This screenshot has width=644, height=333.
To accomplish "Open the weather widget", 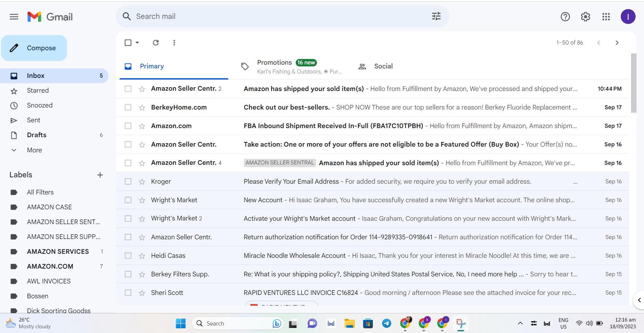I will pyautogui.click(x=28, y=323).
